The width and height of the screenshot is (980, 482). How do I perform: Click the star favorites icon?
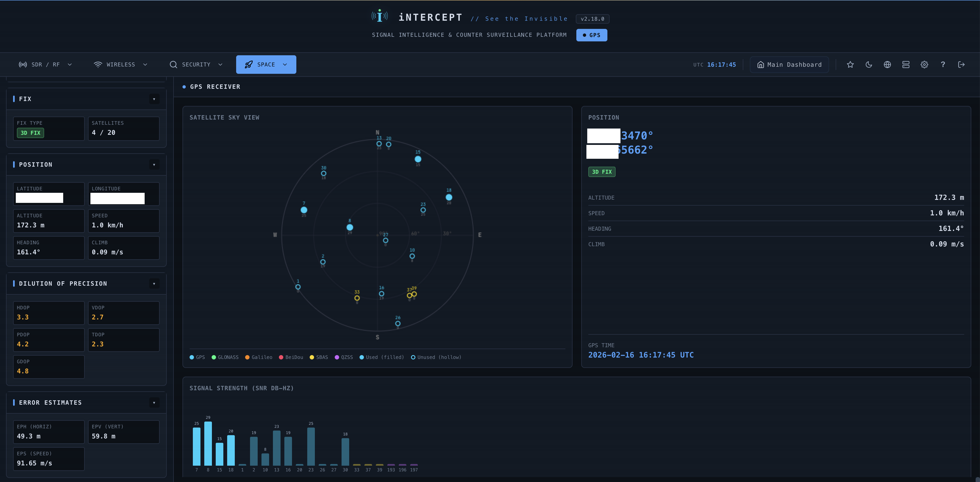[x=850, y=65]
